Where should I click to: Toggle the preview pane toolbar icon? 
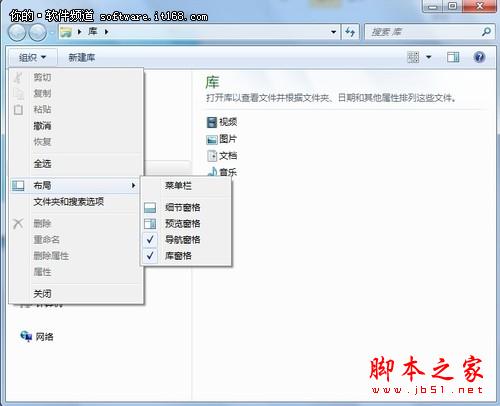[453, 57]
